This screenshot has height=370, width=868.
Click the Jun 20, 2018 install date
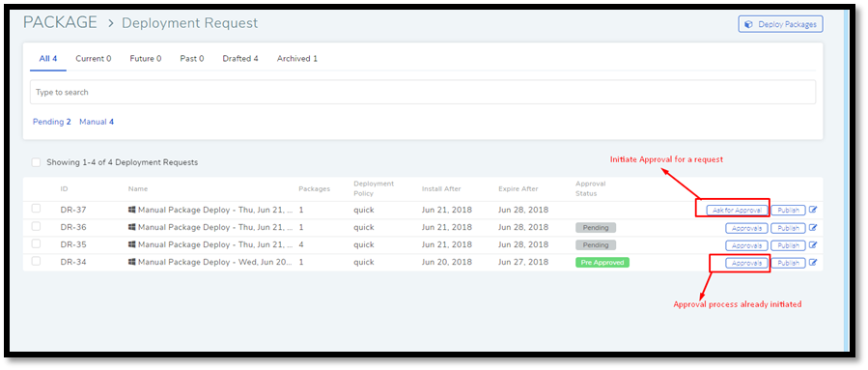pyautogui.click(x=447, y=262)
